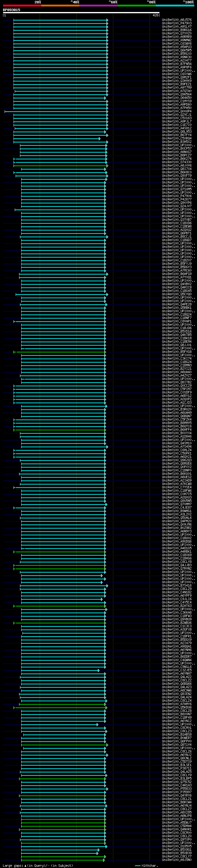Open last hit UniRef100_A9J5N0
Viewport: 197px width, 868px height.
tap(177, 860)
